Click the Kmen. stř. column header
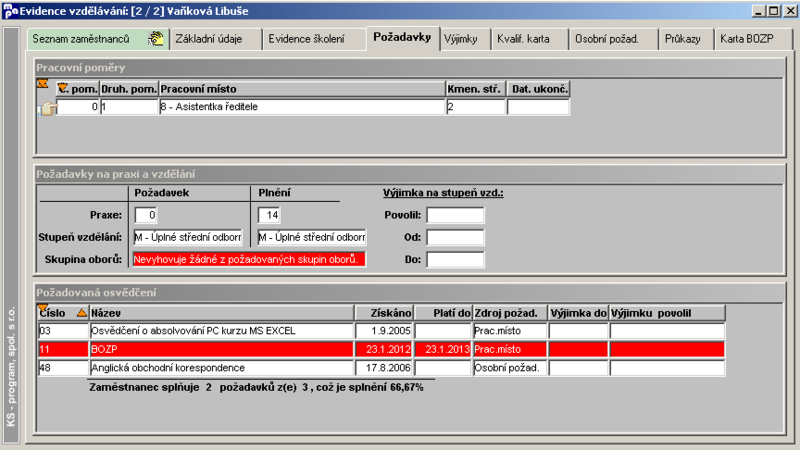This screenshot has width=800, height=450. coord(476,89)
